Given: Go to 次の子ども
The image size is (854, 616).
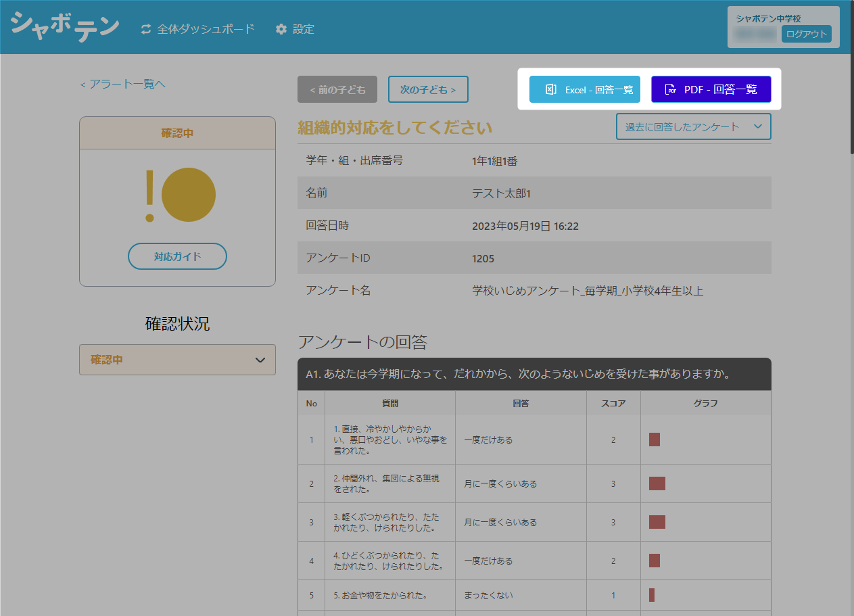Looking at the screenshot, I should pos(428,89).
